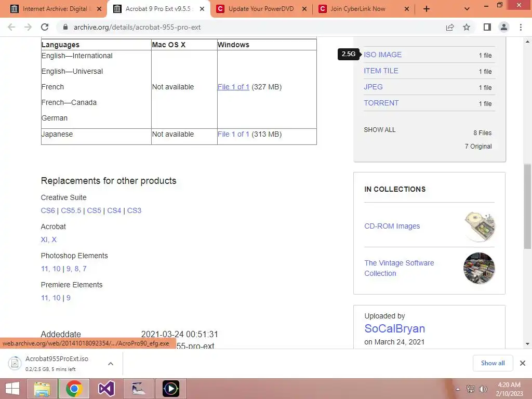Open the Chrome profile avatar
This screenshot has width=532, height=399.
click(x=504, y=27)
